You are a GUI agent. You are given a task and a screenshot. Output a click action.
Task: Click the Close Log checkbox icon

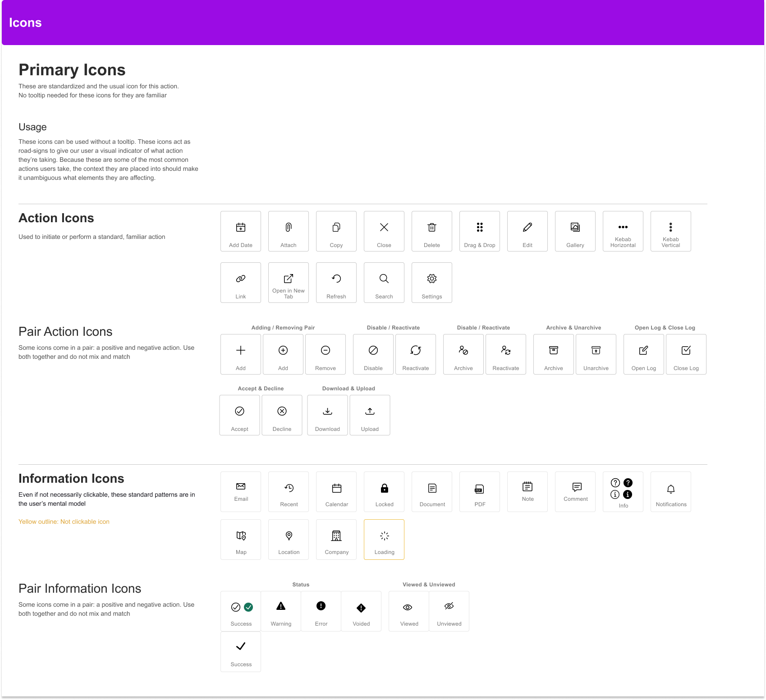tap(686, 351)
